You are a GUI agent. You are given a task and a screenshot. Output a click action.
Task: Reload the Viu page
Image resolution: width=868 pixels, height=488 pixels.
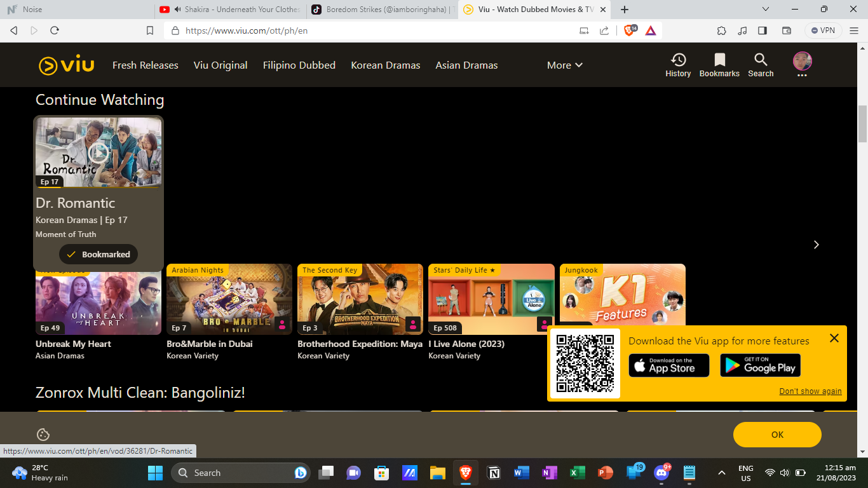point(55,30)
